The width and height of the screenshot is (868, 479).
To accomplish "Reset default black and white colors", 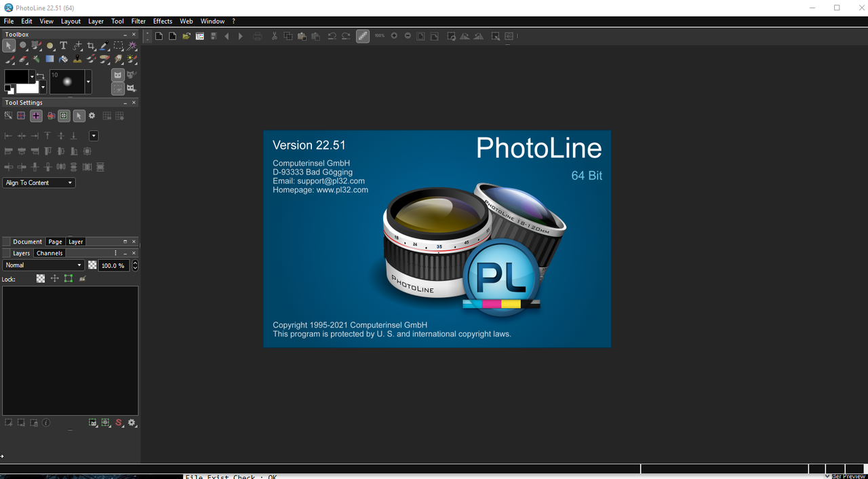I will 9,90.
